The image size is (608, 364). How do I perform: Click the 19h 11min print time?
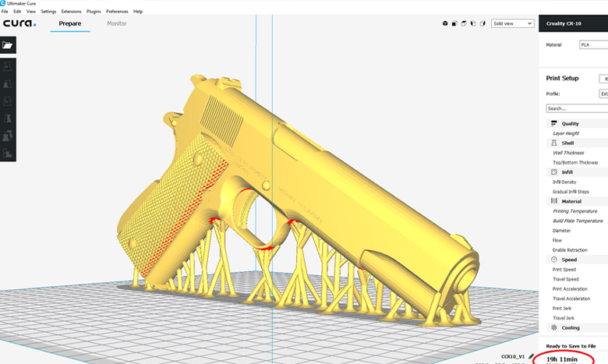pos(562,359)
